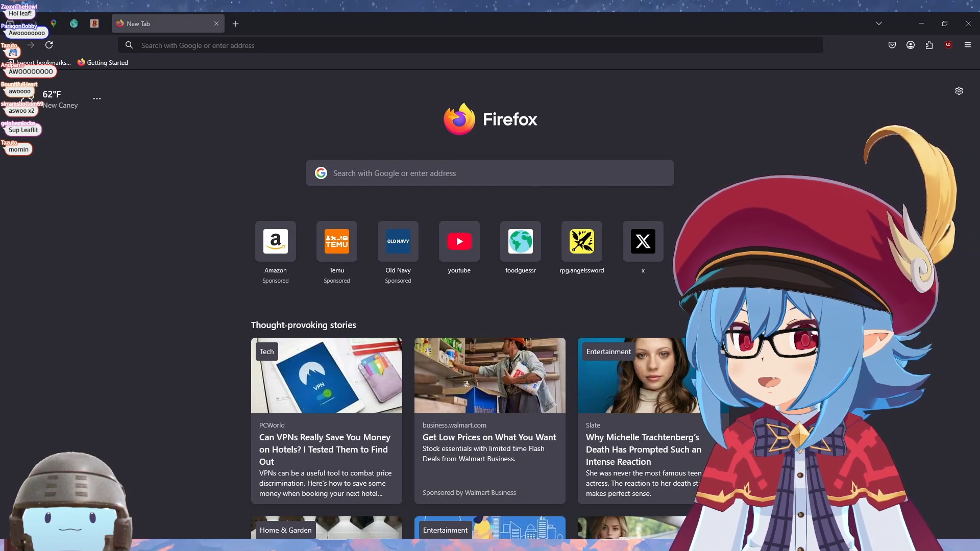Close the New Tab tab

pyautogui.click(x=216, y=23)
